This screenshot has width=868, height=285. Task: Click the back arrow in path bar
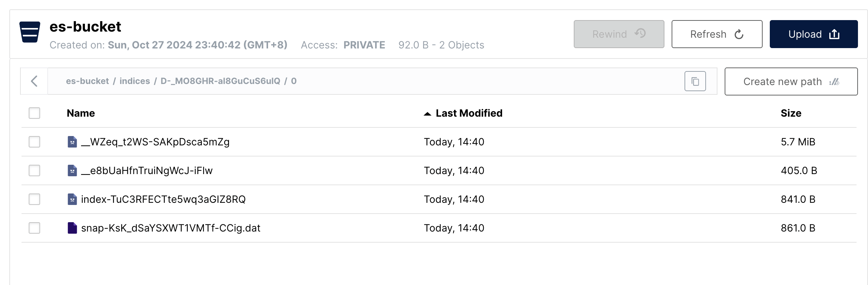tap(34, 81)
